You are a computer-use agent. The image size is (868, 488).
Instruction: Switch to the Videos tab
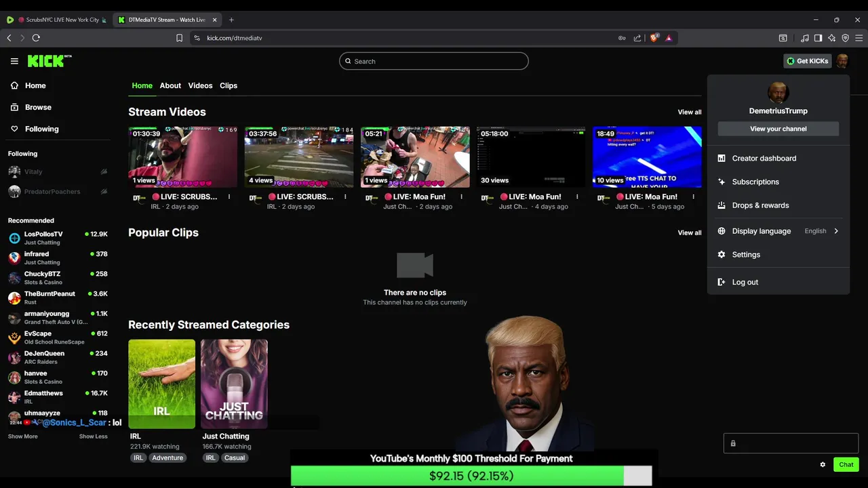pos(200,85)
